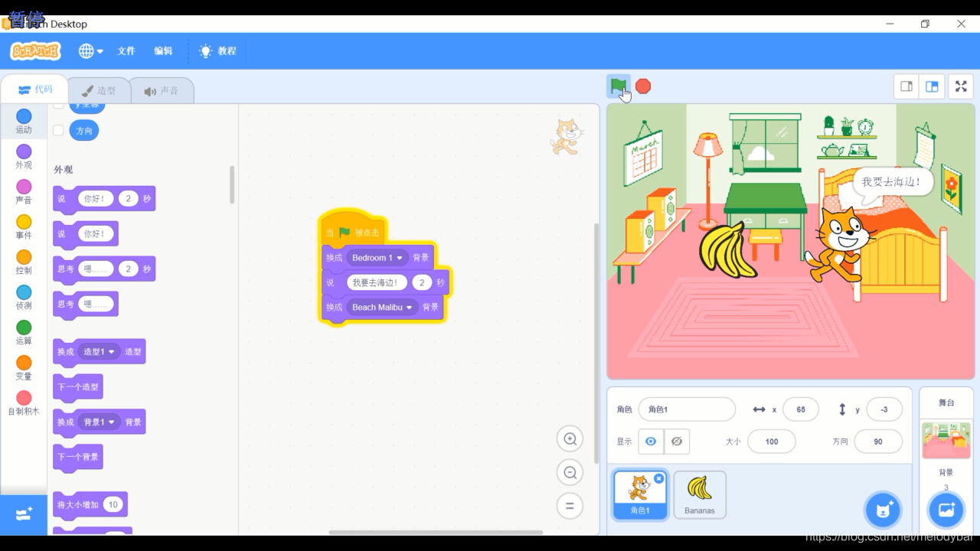Select the 侦测 block category
This screenshot has height=551, width=980.
click(24, 298)
